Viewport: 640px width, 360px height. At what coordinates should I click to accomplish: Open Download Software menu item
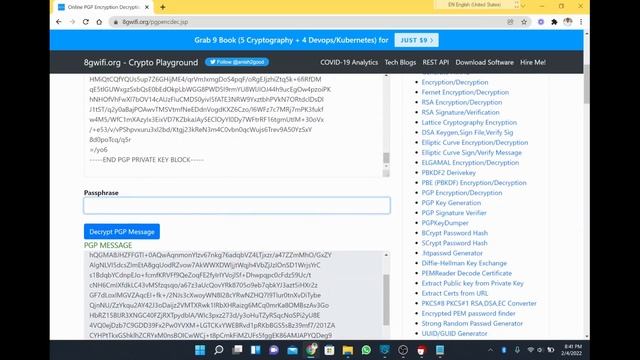(484, 62)
